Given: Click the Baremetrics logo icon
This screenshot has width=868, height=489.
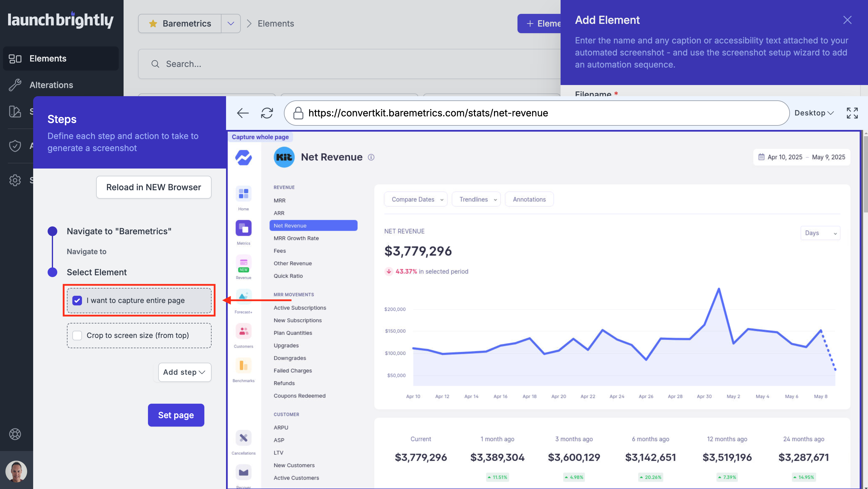Looking at the screenshot, I should pos(243,157).
